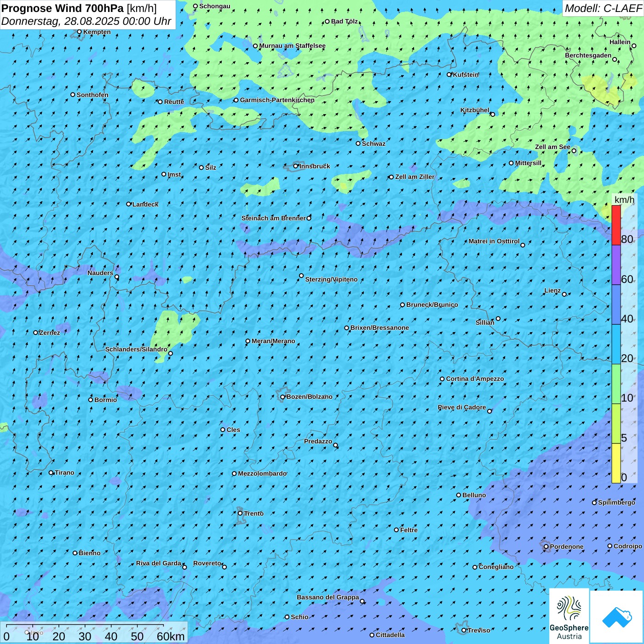Click the Sterzing/Vipiteno label
The height and width of the screenshot is (644, 644).
coord(331,279)
